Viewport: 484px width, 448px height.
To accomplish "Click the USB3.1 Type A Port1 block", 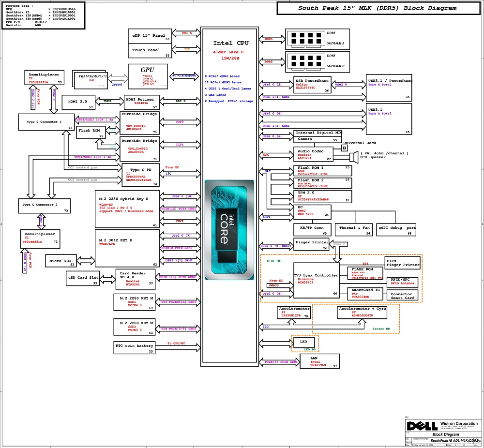I will point(389,88).
